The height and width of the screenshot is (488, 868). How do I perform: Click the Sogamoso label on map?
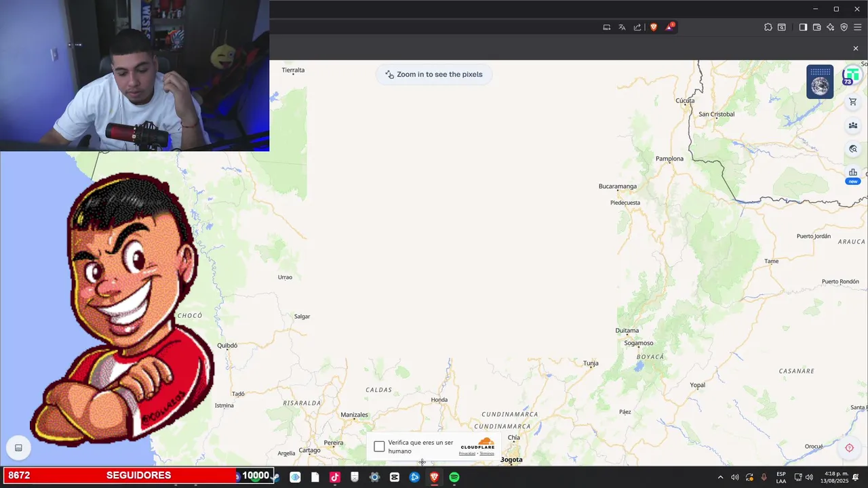coord(639,343)
